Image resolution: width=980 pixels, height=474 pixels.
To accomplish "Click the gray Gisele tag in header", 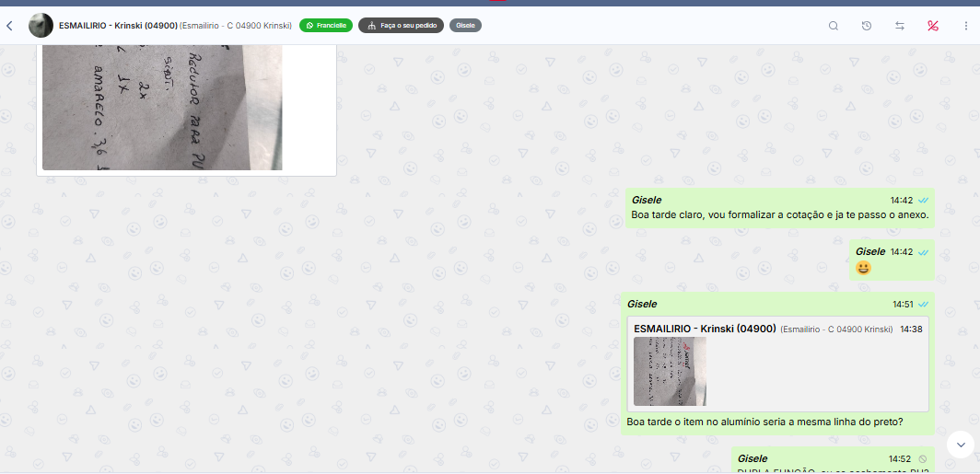I will tap(465, 26).
